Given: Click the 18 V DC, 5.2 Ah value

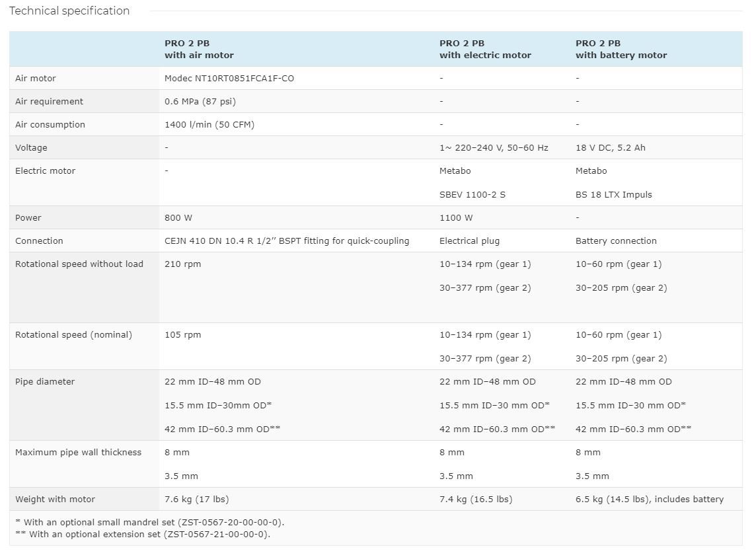Looking at the screenshot, I should (x=610, y=147).
